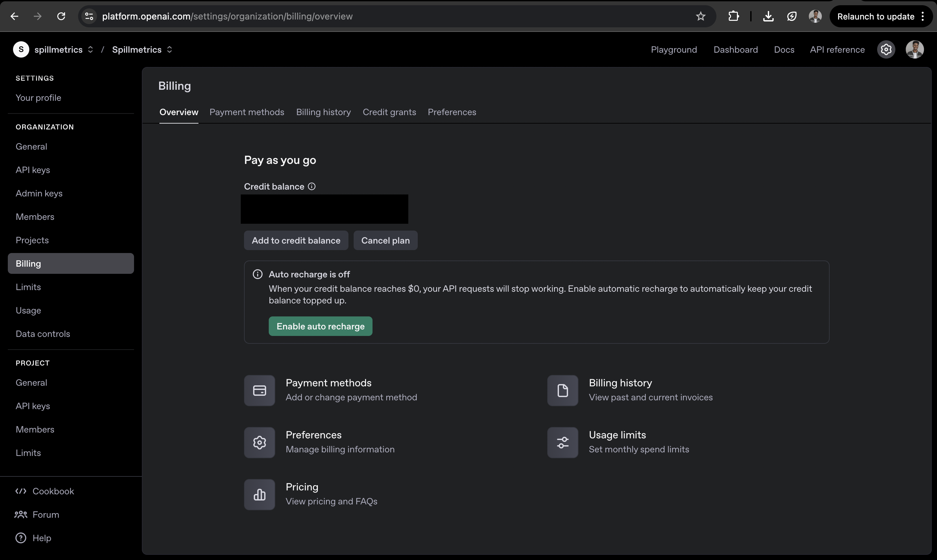Click the Auto recharge info circle icon
This screenshot has height=560, width=937.
(x=257, y=274)
